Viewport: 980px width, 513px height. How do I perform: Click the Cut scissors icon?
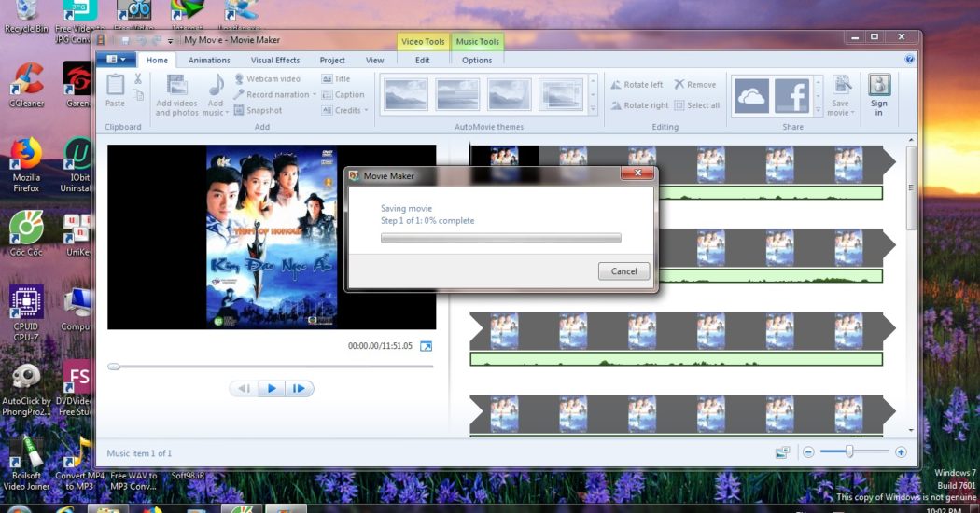[138, 78]
